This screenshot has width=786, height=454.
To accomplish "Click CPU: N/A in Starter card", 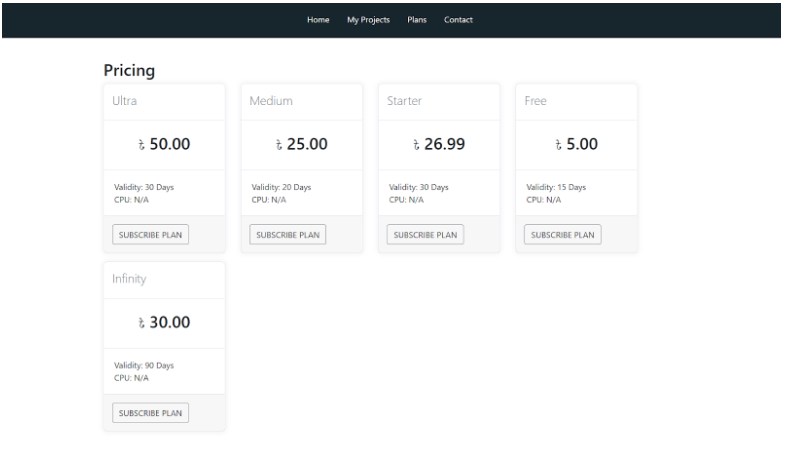I will tap(406, 200).
